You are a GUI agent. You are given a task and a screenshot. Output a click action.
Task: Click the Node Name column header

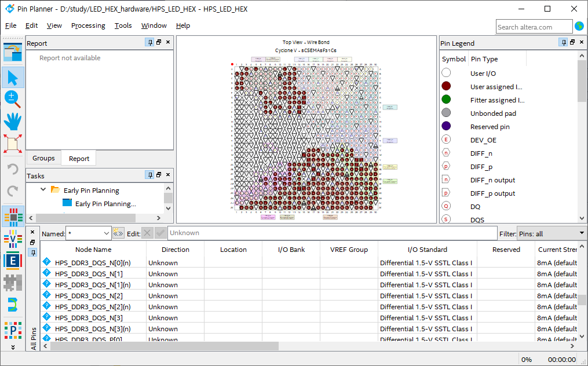[93, 250]
